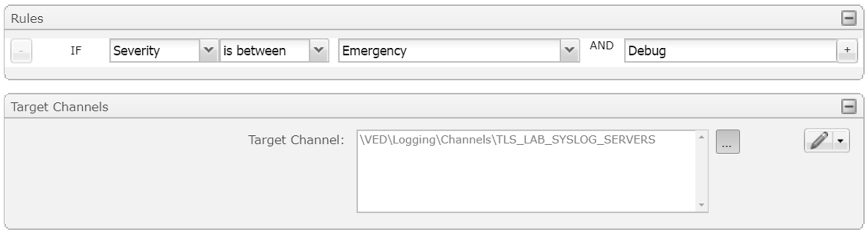Viewport: 868px width, 237px height.
Task: Open the Severity field dropdown arrow
Action: click(208, 51)
